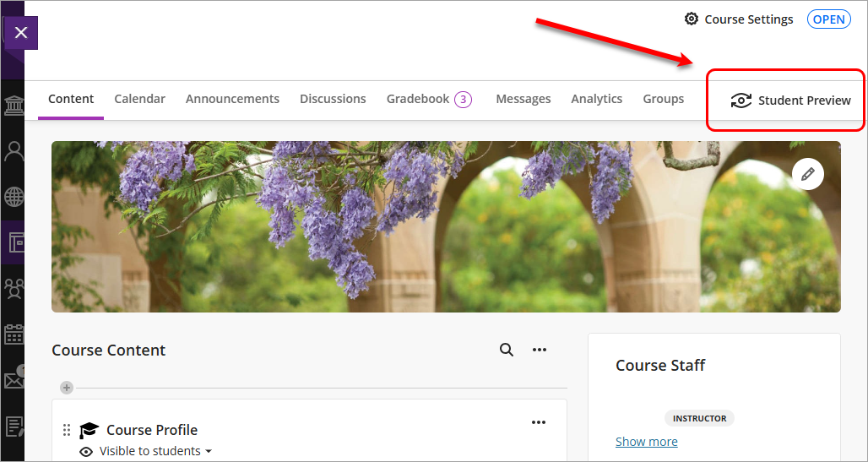Open the Messages envelope sidebar icon
Image resolution: width=868 pixels, height=462 pixels.
[14, 379]
